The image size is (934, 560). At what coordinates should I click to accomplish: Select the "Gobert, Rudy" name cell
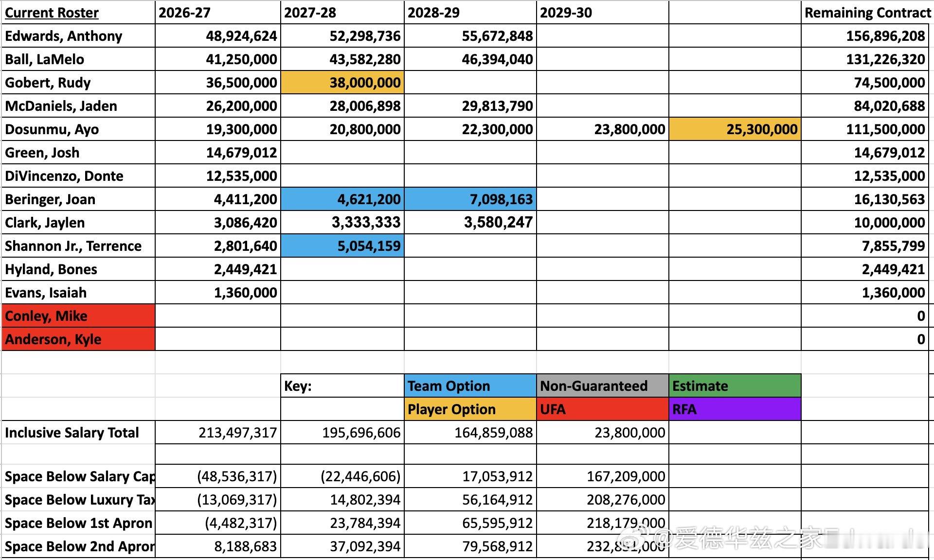click(78, 82)
